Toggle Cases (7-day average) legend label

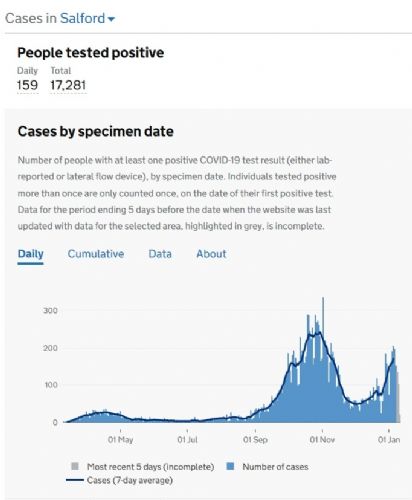coord(130,480)
